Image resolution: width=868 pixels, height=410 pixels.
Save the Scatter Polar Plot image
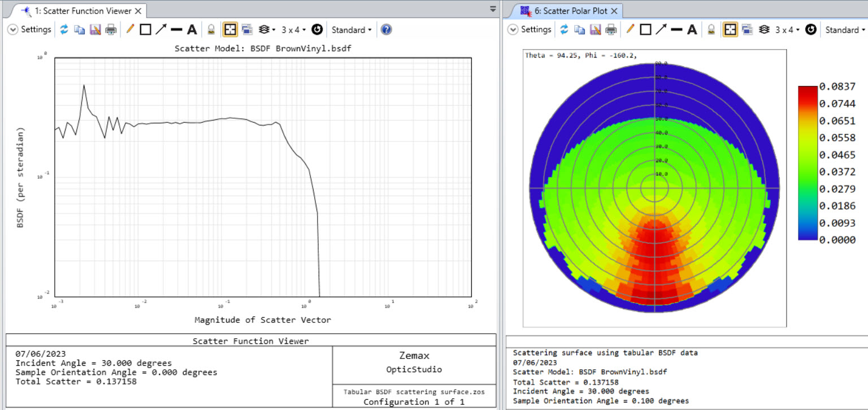pos(595,29)
